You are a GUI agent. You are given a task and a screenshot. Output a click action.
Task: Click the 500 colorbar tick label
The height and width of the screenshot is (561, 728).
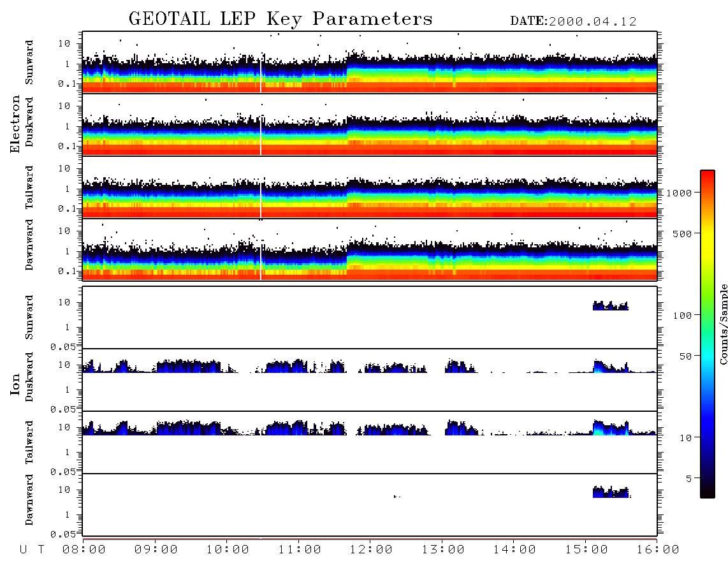pos(682,234)
